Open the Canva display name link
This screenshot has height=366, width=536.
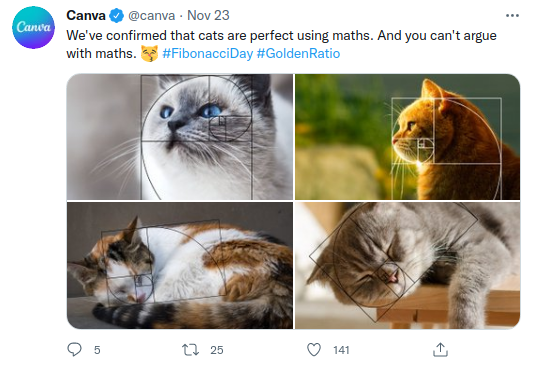(86, 15)
